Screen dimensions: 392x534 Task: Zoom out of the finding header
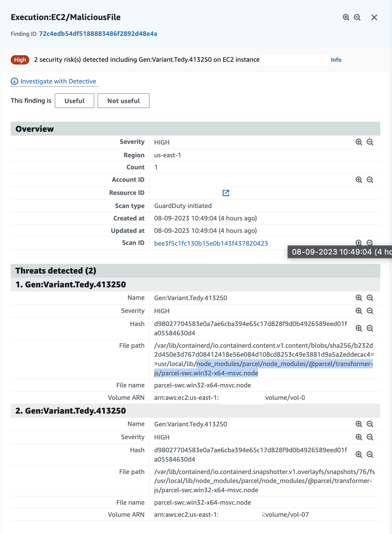point(357,17)
